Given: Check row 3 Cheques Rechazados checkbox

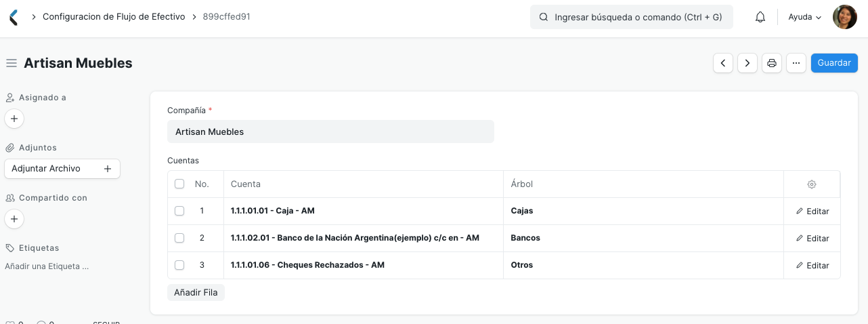Looking at the screenshot, I should [x=179, y=265].
